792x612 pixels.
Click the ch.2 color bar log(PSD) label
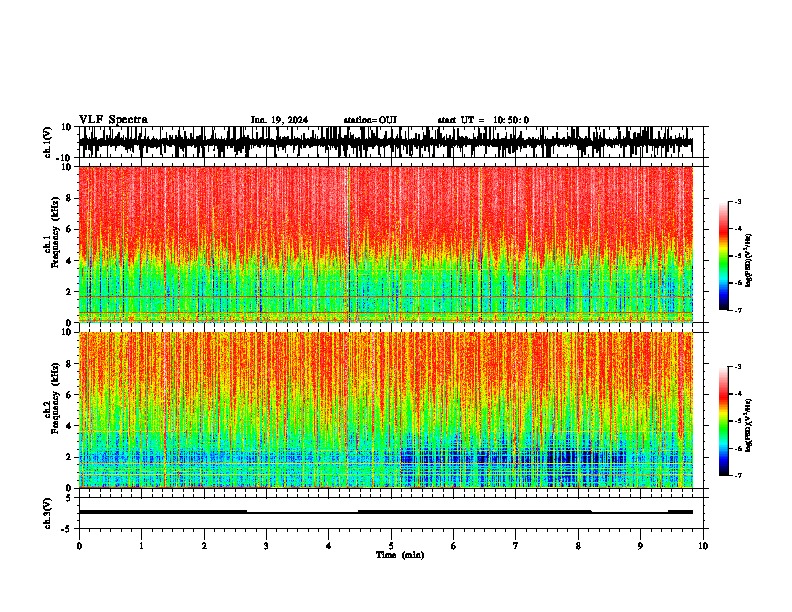[749, 425]
